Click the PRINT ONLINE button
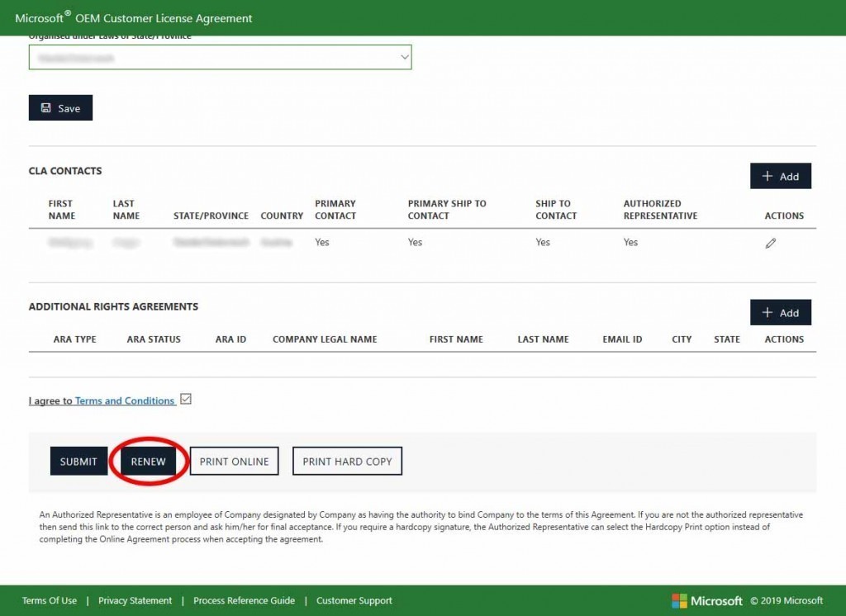Screen dimensions: 846x616 click(234, 462)
